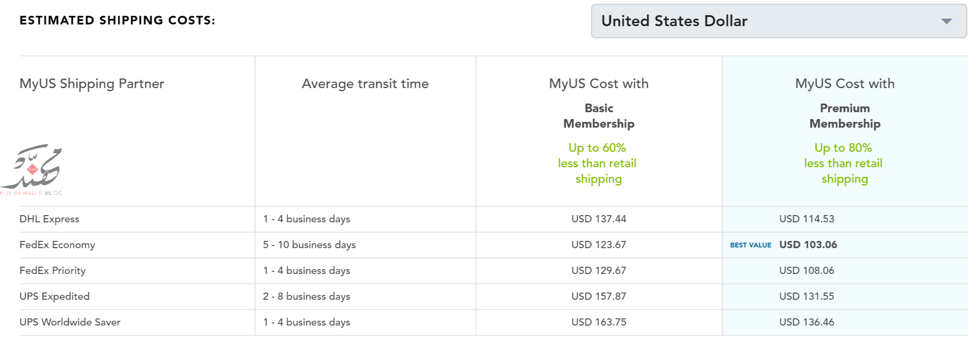Viewport: 980px width, 339px height.
Task: Click 5 - 10 business days cell
Action: click(309, 245)
